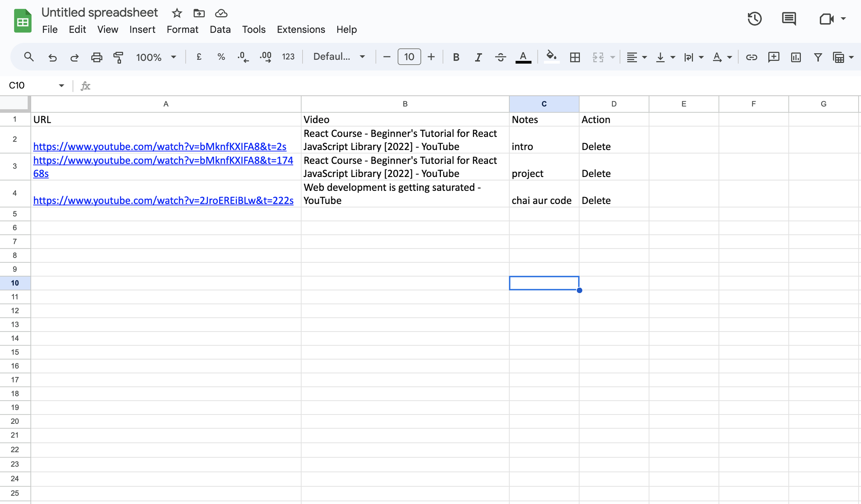Open the Extensions menu
861x504 pixels.
point(301,29)
